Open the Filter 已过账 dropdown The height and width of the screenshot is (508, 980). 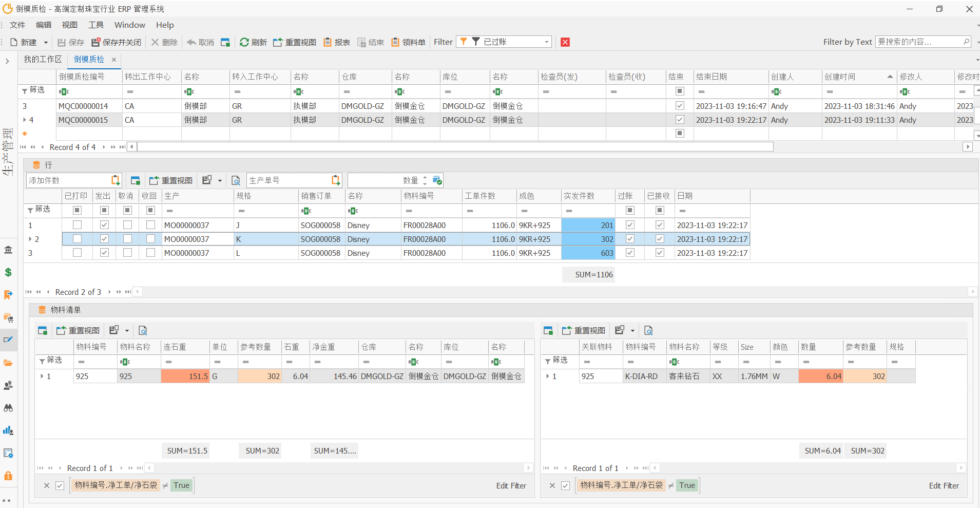(546, 42)
